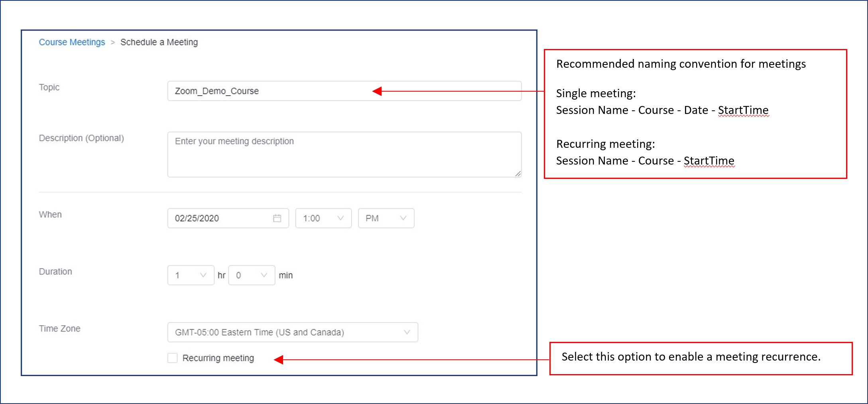The image size is (868, 404).
Task: Open the start time dropdown showing 1:00
Action: pos(323,218)
